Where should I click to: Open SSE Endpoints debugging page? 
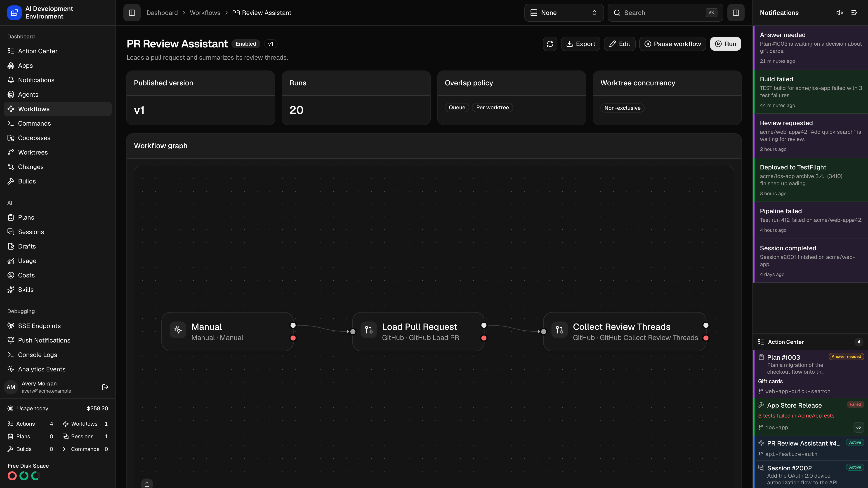coord(58,326)
